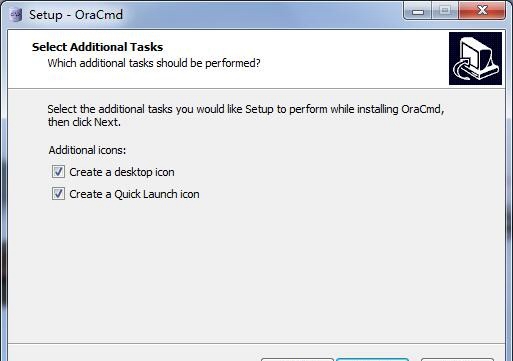Viewport: 513px width, 361px height.
Task: Click the OraCmd setup icon in title bar
Action: [16, 15]
